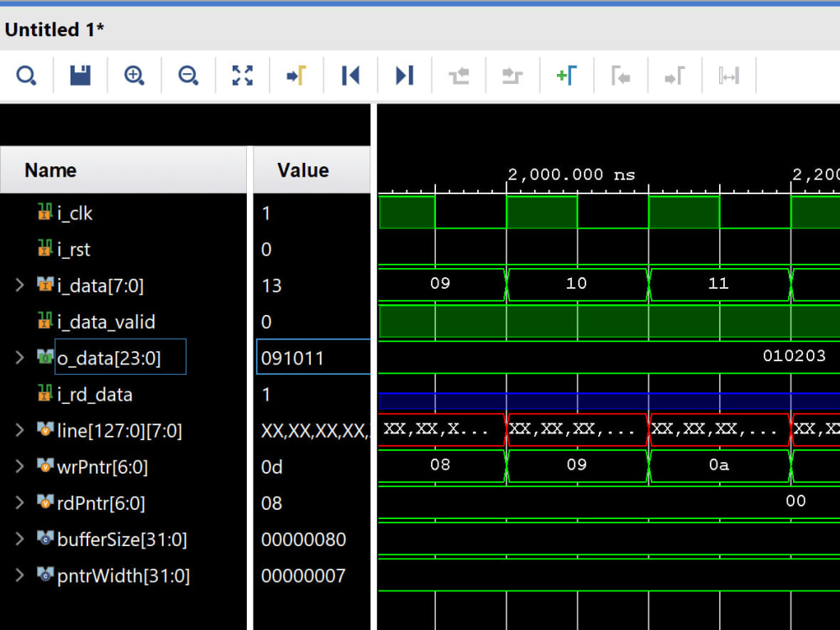Screen dimensions: 840x630
Task: Jump to end of simulation time
Action: (404, 76)
